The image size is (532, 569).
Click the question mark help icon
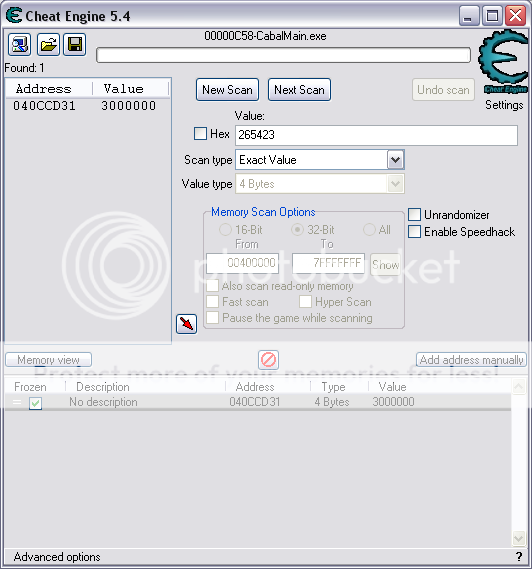[x=519, y=557]
